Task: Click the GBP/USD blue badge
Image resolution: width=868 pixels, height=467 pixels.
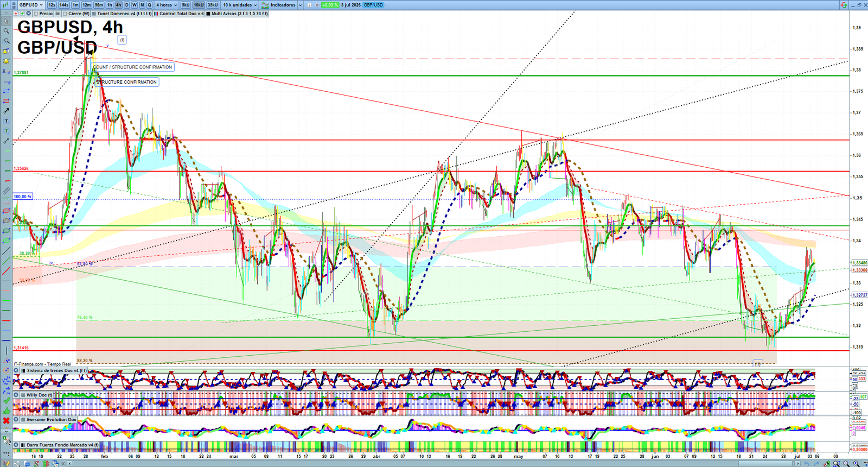Action: (373, 5)
